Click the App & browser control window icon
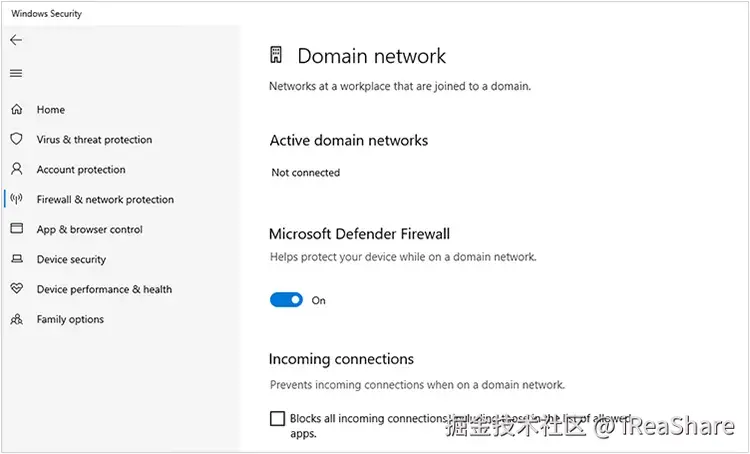 tap(16, 230)
